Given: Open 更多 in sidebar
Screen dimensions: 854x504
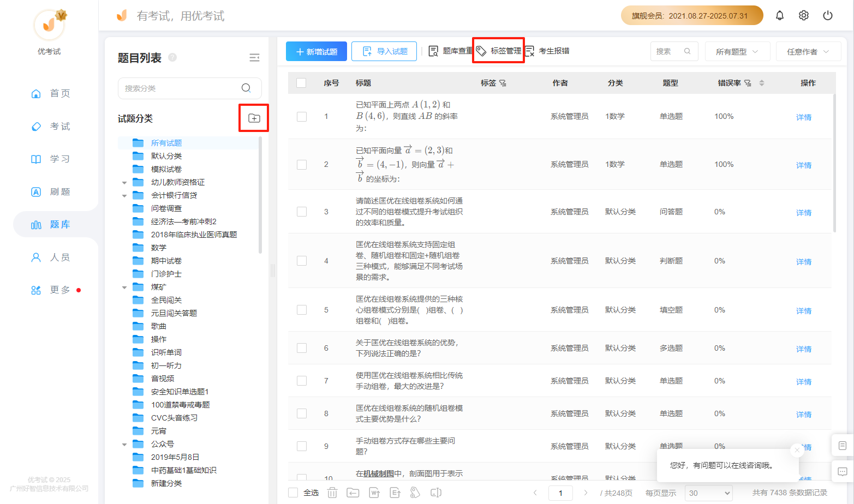Looking at the screenshot, I should coord(51,290).
